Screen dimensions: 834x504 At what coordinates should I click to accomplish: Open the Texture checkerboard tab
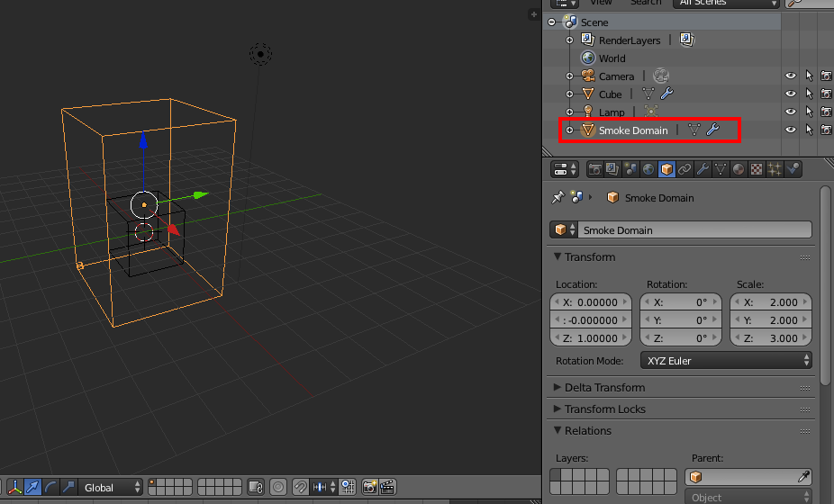coord(757,169)
